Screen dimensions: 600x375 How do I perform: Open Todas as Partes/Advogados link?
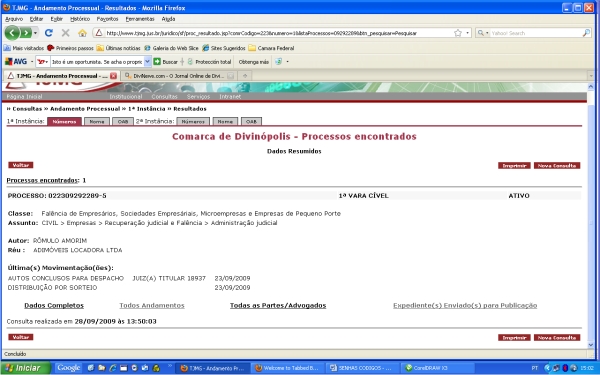278,305
